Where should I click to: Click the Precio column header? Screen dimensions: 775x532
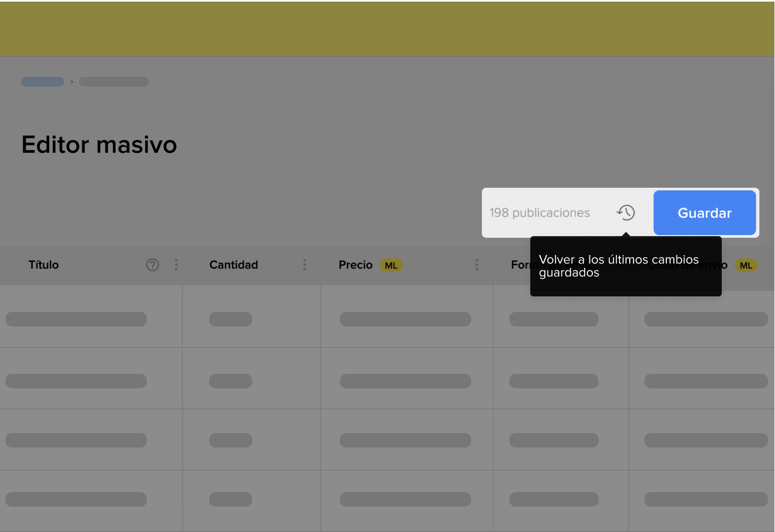coord(355,265)
